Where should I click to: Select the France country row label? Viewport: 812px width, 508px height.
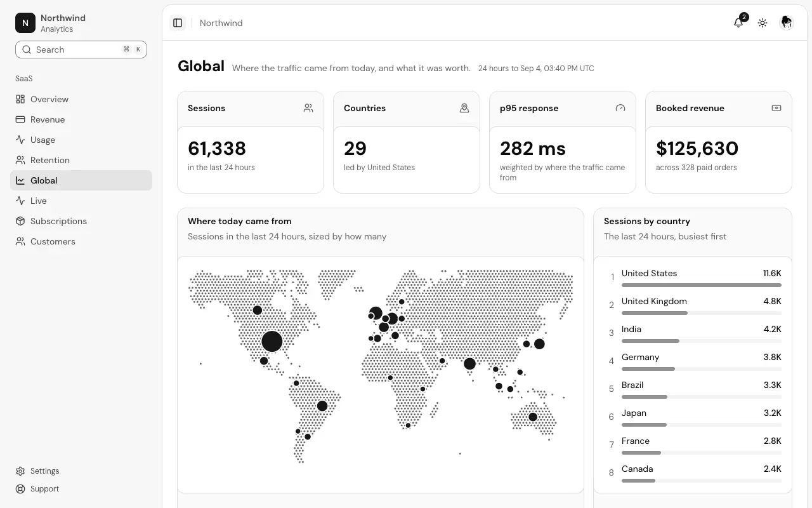click(636, 441)
